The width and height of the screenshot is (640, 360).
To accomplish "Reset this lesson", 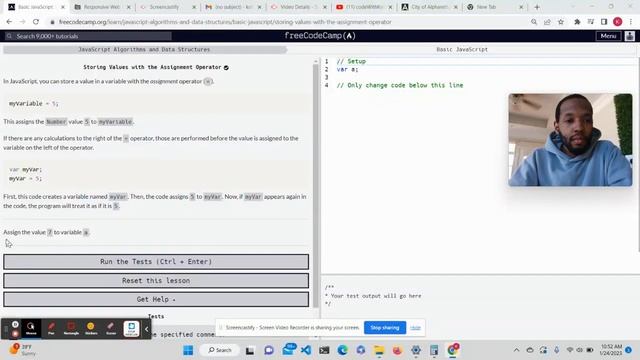I will (156, 280).
